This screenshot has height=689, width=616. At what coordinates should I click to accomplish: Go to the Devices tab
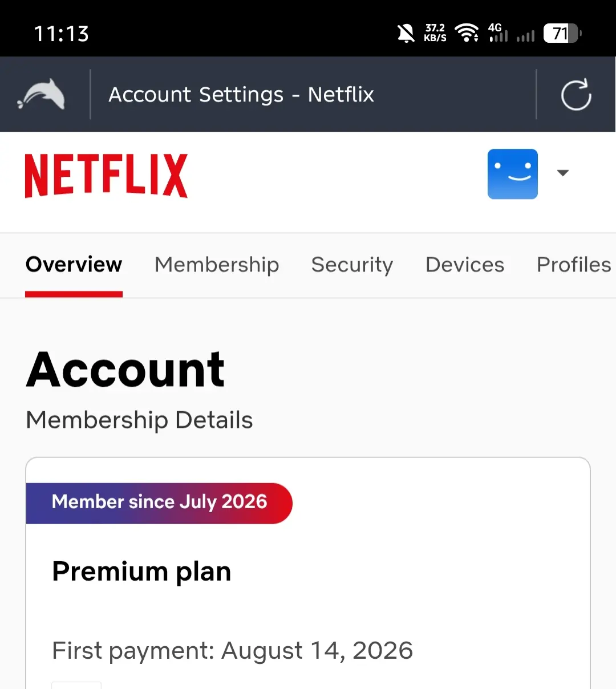[465, 265]
